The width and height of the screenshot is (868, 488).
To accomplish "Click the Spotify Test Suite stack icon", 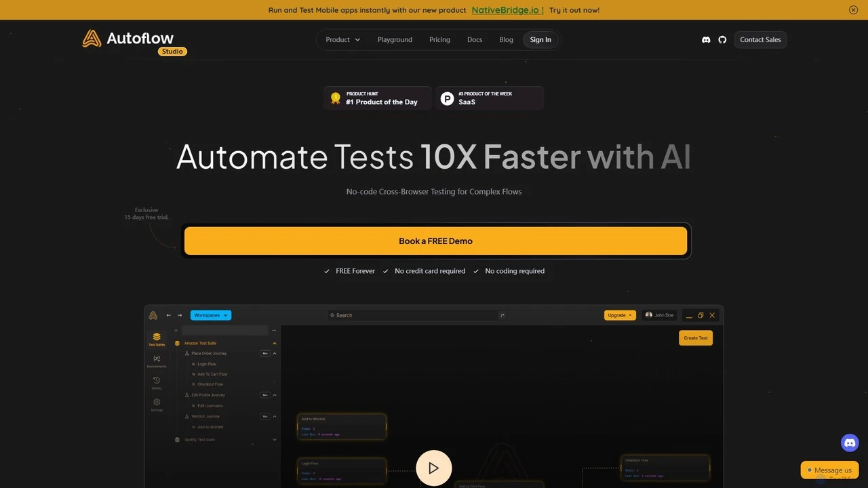I will (178, 440).
